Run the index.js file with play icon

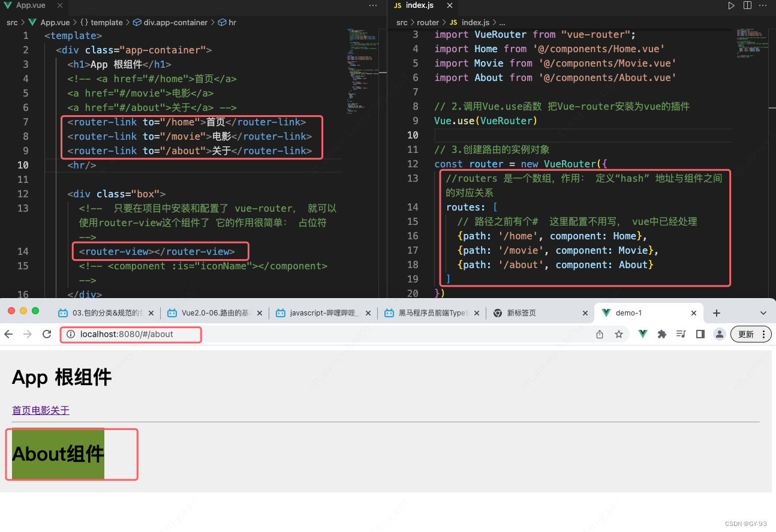[x=731, y=5]
